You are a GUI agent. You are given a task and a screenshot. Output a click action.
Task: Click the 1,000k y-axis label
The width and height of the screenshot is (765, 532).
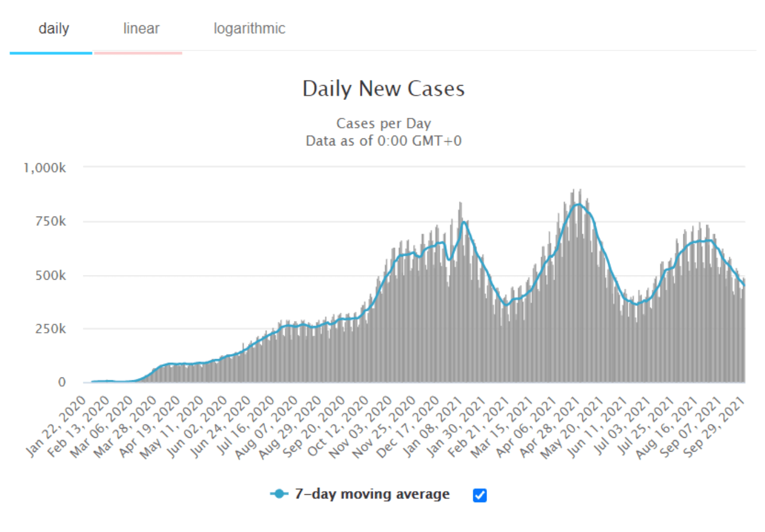coord(45,168)
